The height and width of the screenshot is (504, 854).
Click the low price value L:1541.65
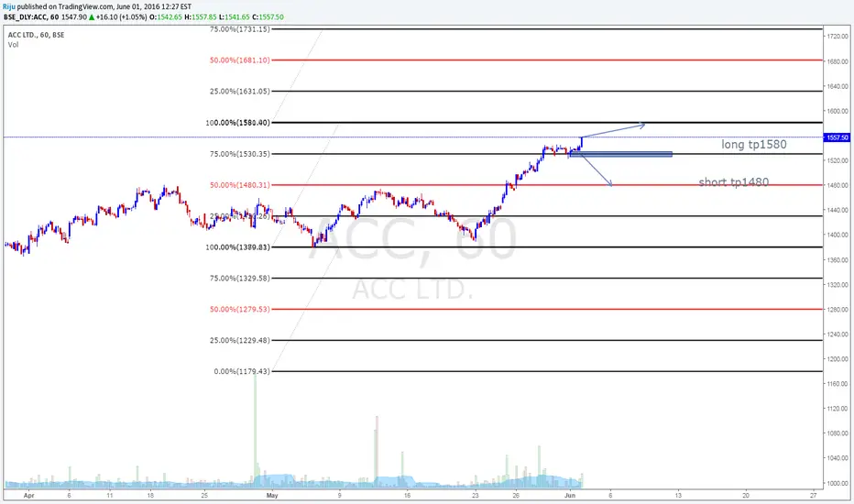pos(235,16)
